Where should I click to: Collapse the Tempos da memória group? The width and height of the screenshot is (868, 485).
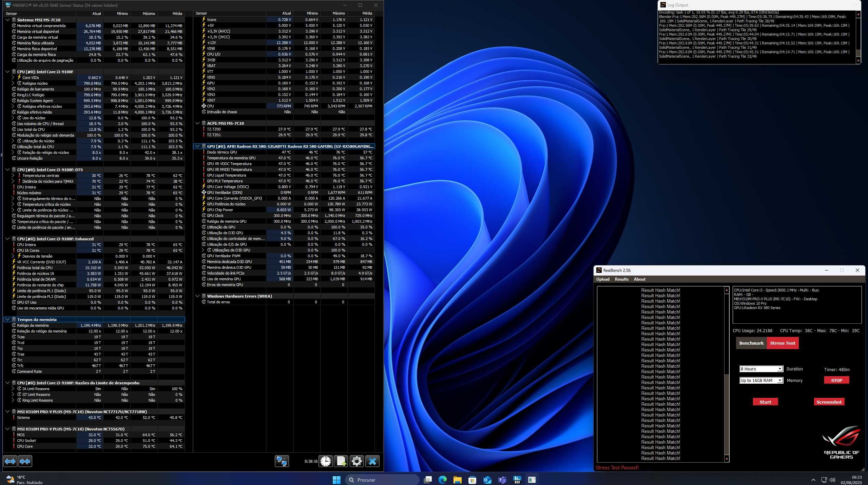click(x=7, y=320)
